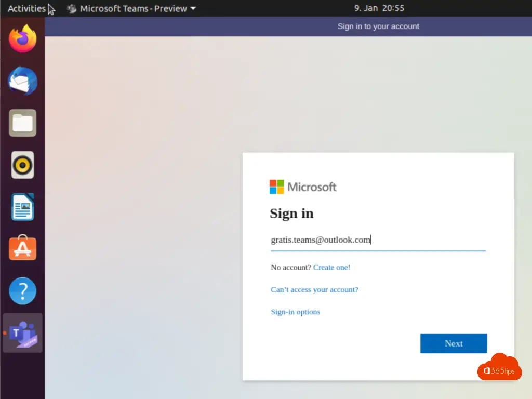Launch Thunderbird mail from the dock
This screenshot has height=399, width=532.
pyautogui.click(x=23, y=81)
